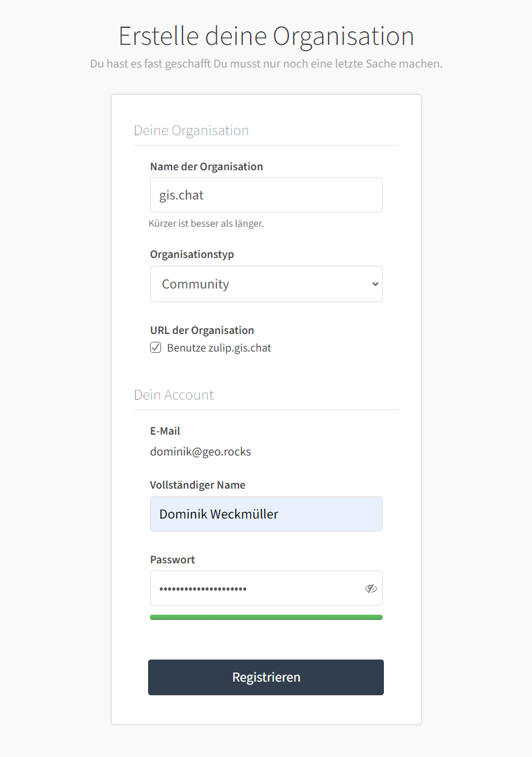Uncheck the Benutze zulip.gis.chat checkbox

(x=155, y=348)
